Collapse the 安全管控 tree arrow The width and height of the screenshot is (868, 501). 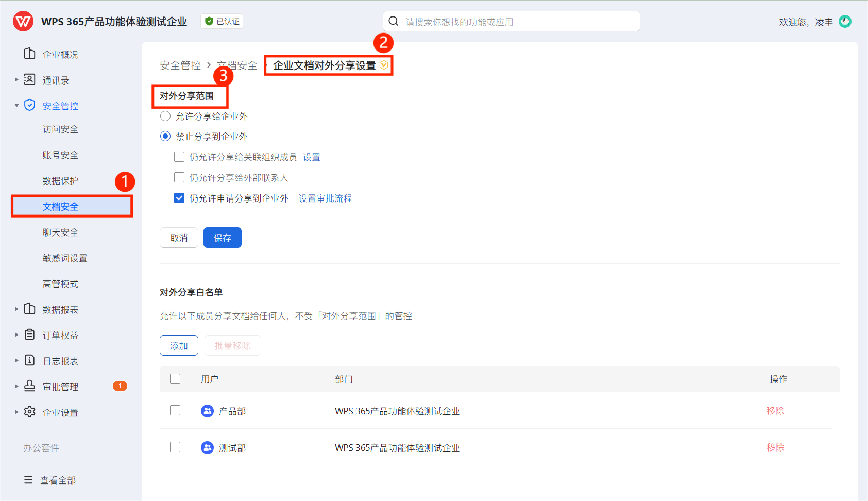pyautogui.click(x=16, y=105)
